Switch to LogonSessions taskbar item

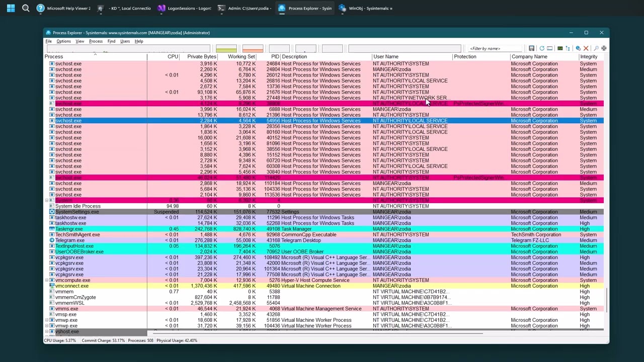point(185,8)
